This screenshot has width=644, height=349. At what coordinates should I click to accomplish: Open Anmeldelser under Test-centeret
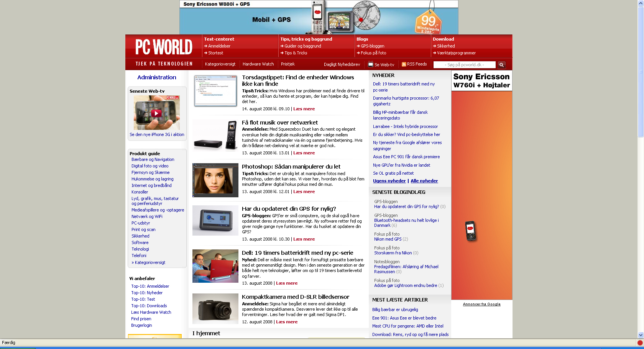coord(219,46)
